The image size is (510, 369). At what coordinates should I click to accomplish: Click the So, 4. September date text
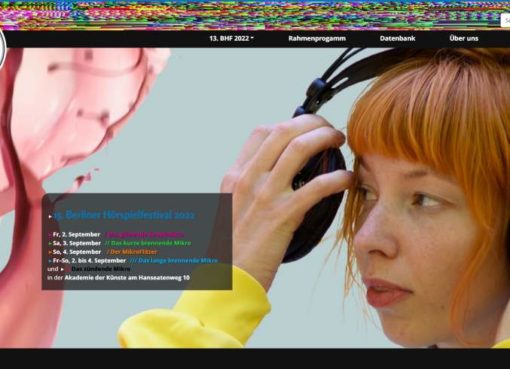click(77, 252)
